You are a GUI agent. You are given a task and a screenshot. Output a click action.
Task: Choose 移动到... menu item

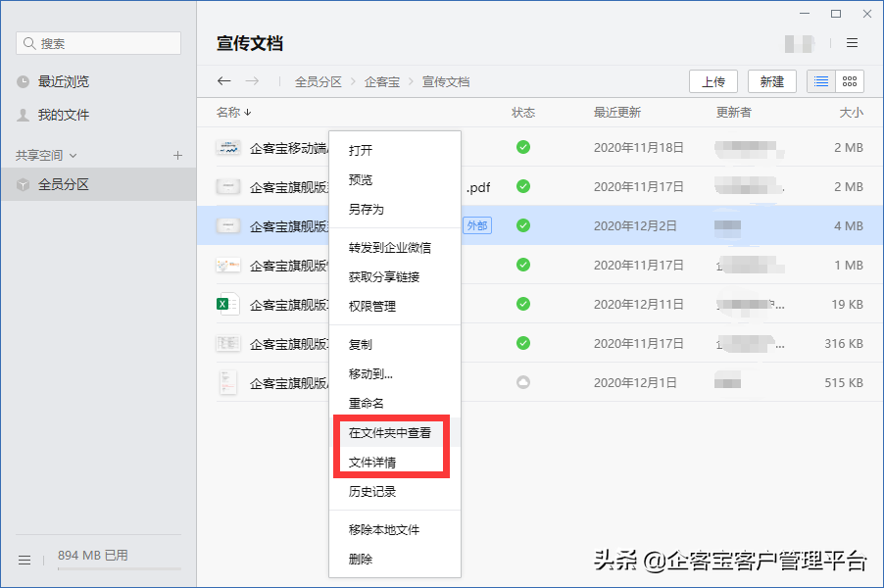[x=395, y=373]
